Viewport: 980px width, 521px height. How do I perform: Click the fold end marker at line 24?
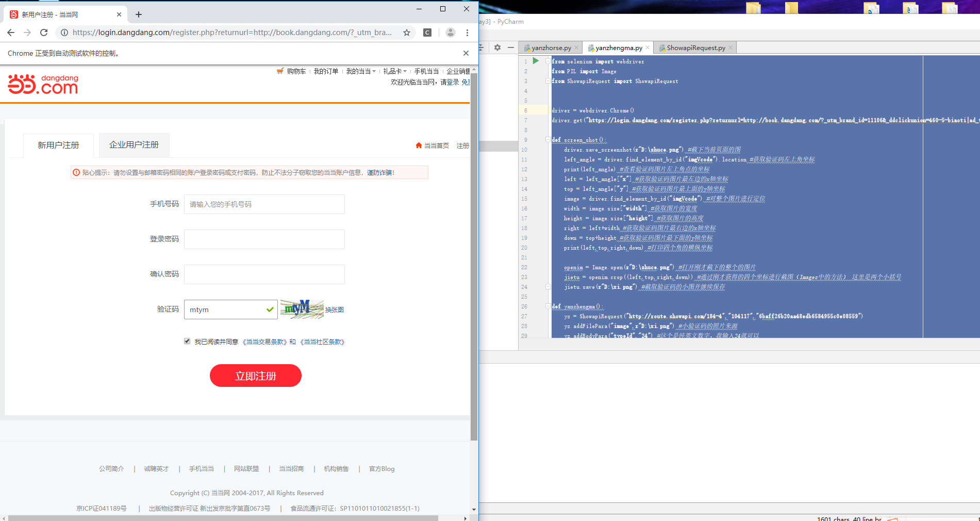[x=548, y=287]
